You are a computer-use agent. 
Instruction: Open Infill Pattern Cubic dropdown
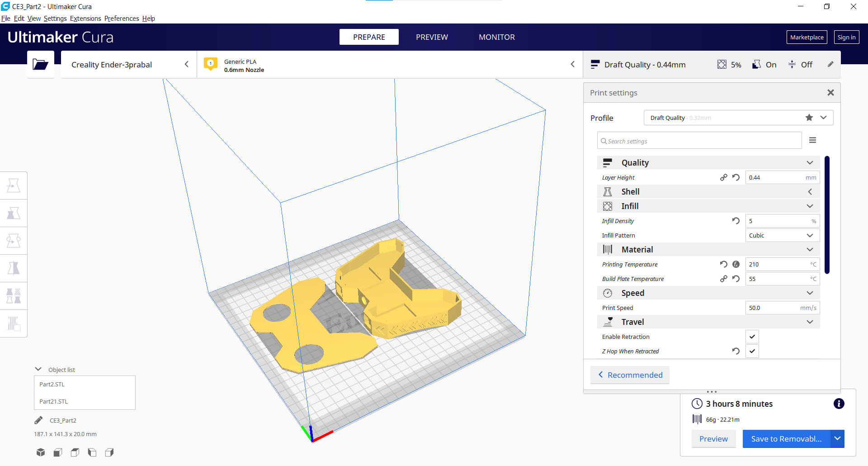tap(782, 235)
